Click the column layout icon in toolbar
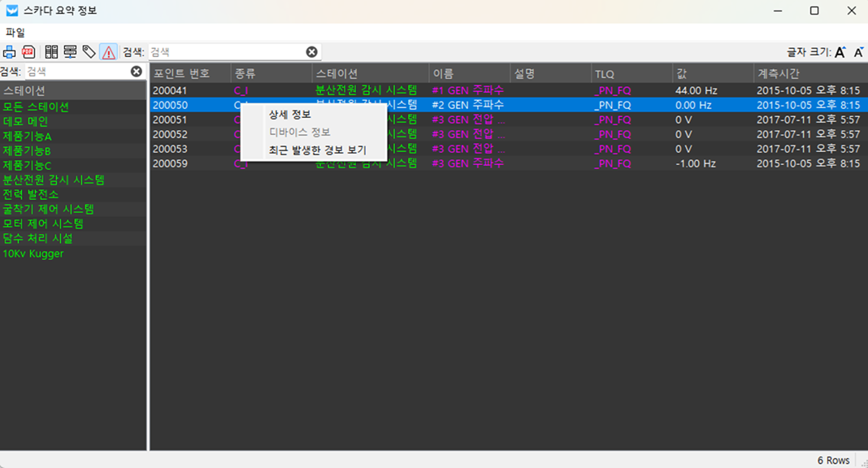868x468 pixels. (x=51, y=52)
